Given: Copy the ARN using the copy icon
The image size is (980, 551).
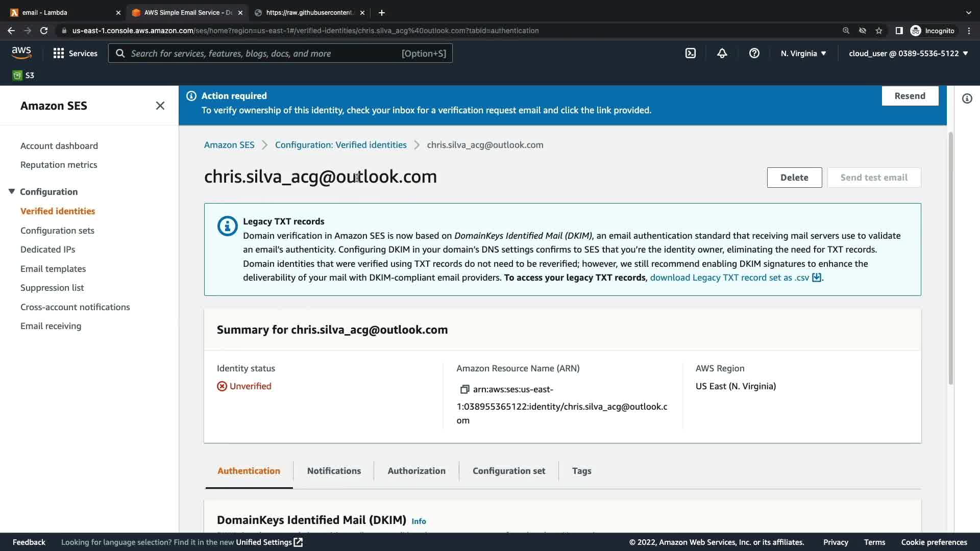Looking at the screenshot, I should (464, 389).
